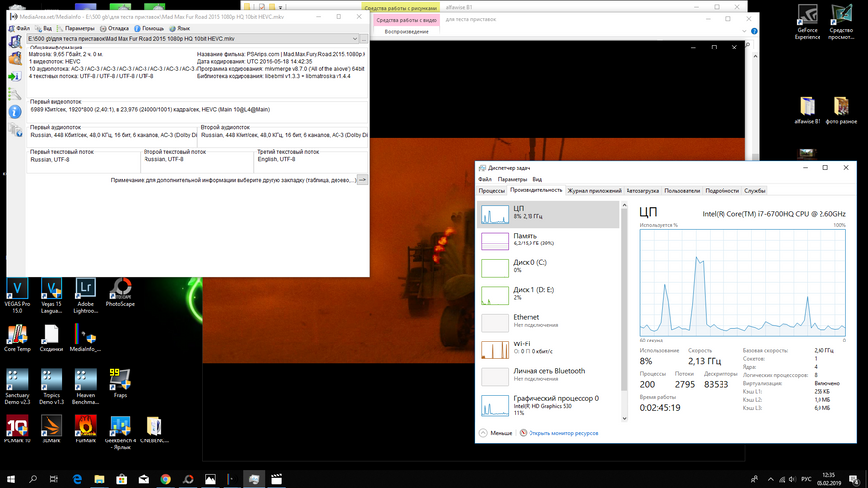Switch to Процессы tab in Task Manager
The width and height of the screenshot is (868, 488).
tap(492, 190)
